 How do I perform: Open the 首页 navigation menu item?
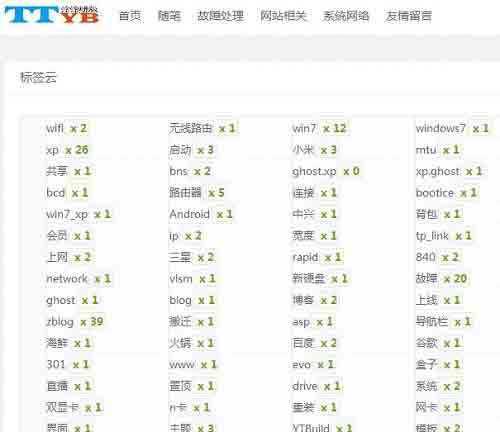[x=130, y=16]
